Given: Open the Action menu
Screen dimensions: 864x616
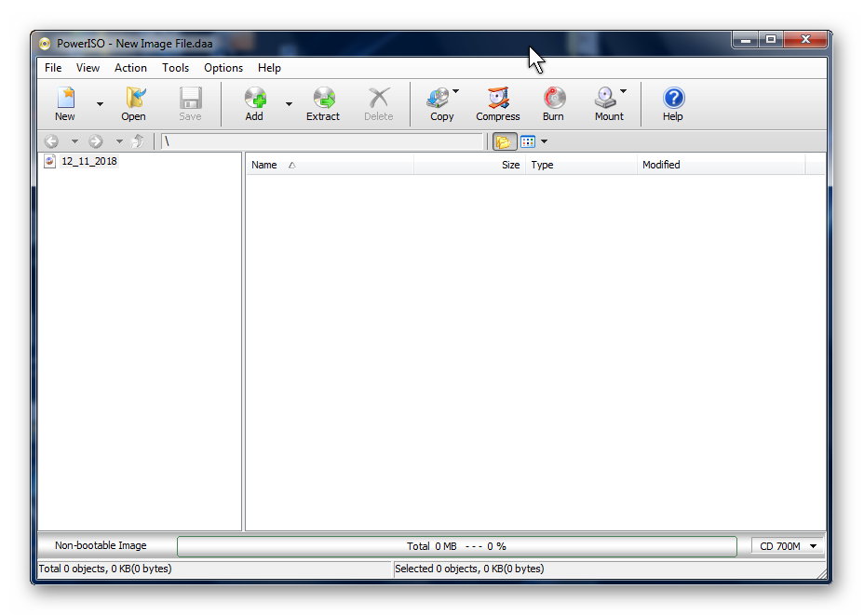Looking at the screenshot, I should [x=130, y=68].
